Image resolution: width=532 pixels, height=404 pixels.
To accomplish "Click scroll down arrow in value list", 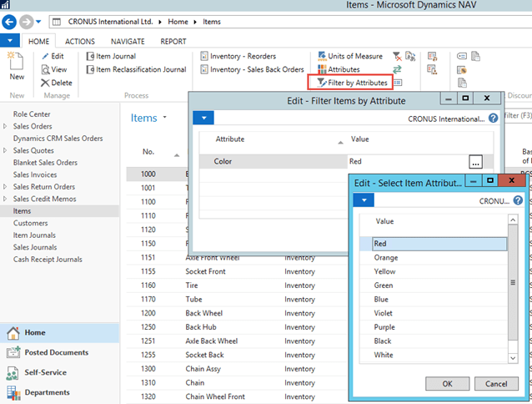I will tap(513, 358).
